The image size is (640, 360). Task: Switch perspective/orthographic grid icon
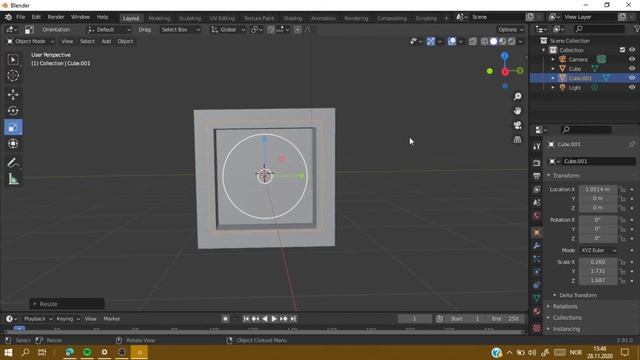[x=518, y=140]
